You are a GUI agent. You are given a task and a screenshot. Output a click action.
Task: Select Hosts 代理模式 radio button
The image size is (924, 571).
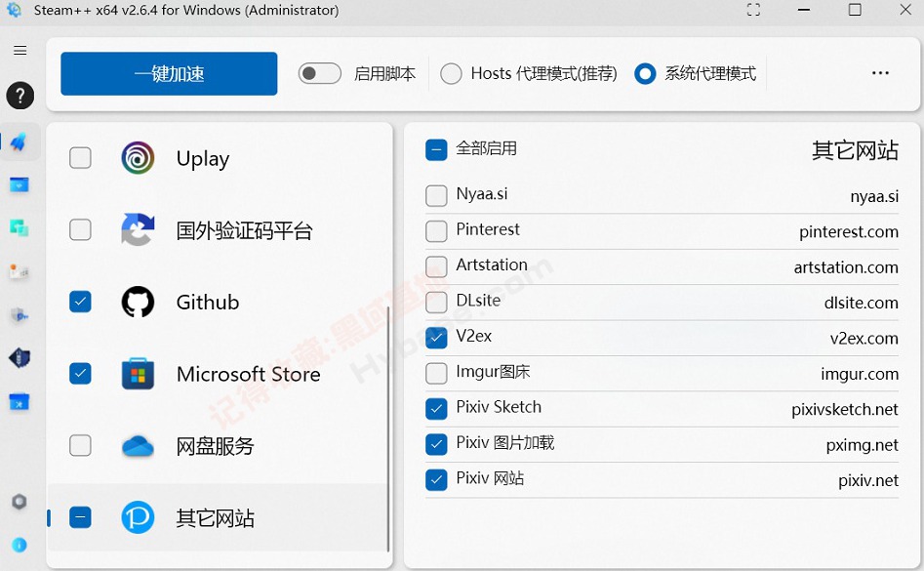pos(451,73)
